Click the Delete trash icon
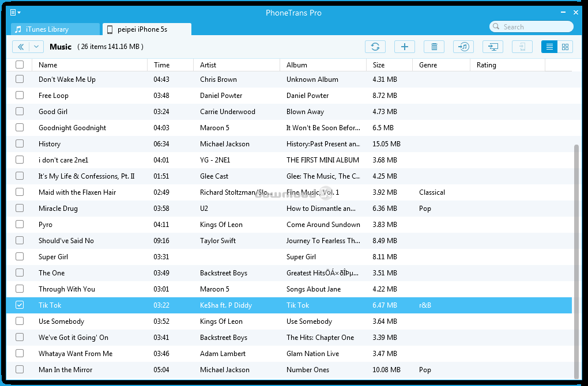Screen dimensions: 588x386 [x=434, y=47]
